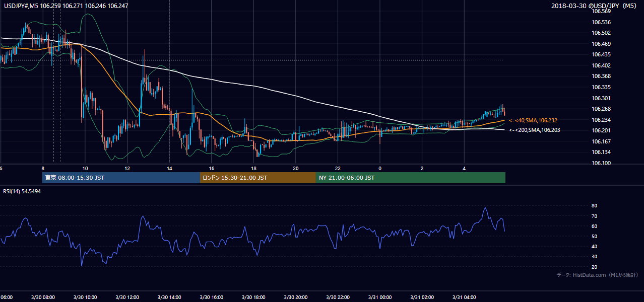Click RSI scale value 30
Image resolution: width=644 pixels, height=302 pixels.
pos(595,257)
